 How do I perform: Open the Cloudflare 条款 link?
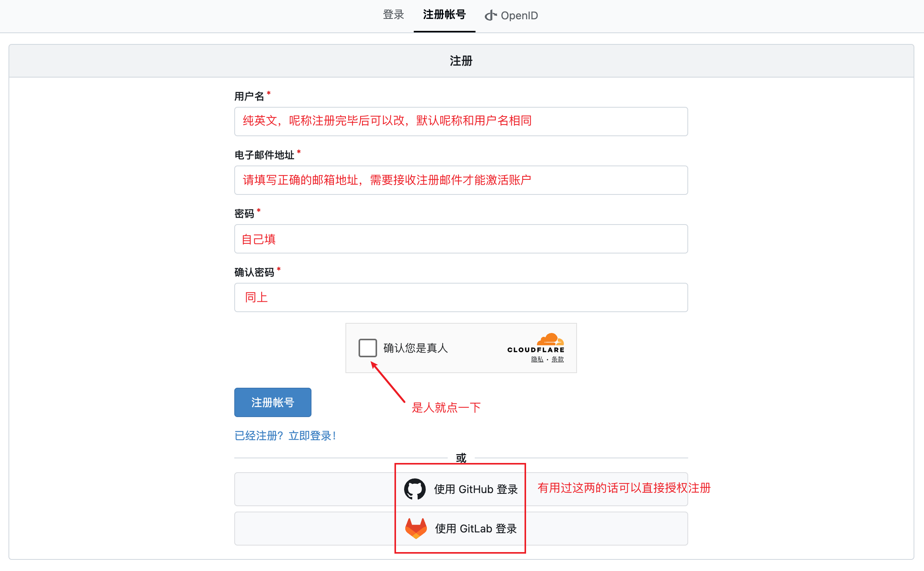[558, 359]
